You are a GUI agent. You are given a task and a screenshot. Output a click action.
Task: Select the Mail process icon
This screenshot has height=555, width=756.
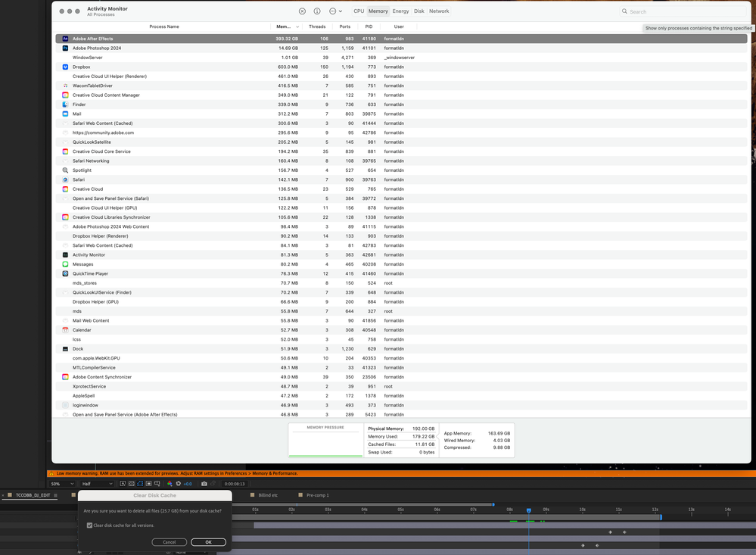point(65,114)
